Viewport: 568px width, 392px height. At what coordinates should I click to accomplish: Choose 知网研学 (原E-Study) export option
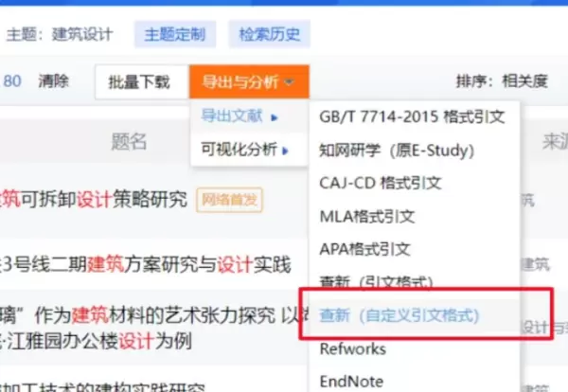pyautogui.click(x=396, y=150)
